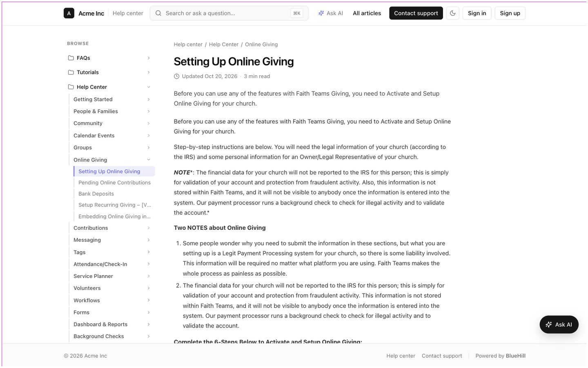
Task: Click the Tutorials folder icon
Action: click(x=71, y=72)
